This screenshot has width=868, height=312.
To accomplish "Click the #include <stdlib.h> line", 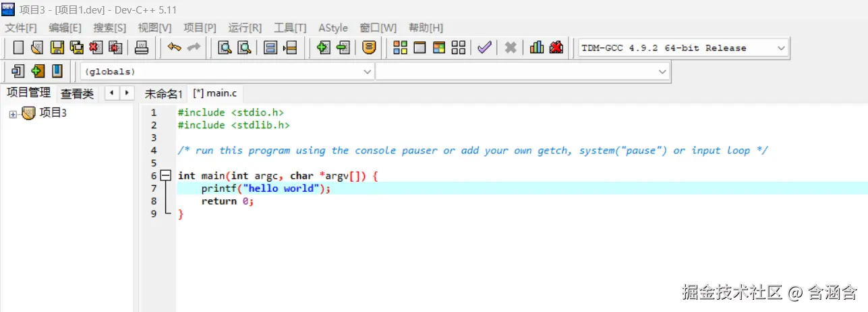I will click(x=233, y=125).
